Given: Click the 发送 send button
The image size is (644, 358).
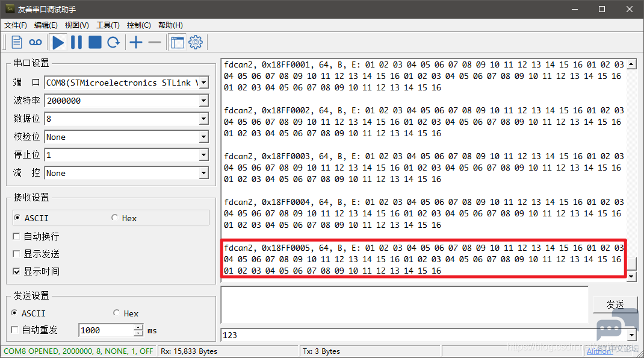Looking at the screenshot, I should point(615,304).
